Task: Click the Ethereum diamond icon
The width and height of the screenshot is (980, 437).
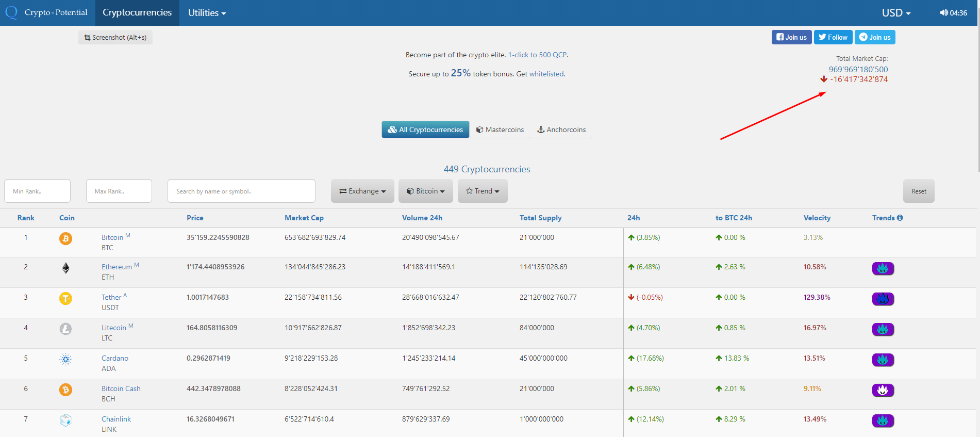Action: click(65, 268)
